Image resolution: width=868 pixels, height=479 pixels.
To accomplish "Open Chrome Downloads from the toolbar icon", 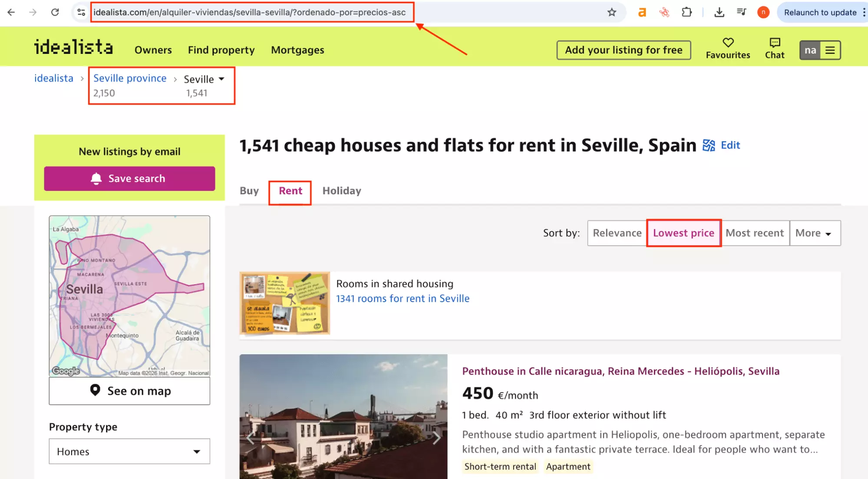I will [x=719, y=12].
